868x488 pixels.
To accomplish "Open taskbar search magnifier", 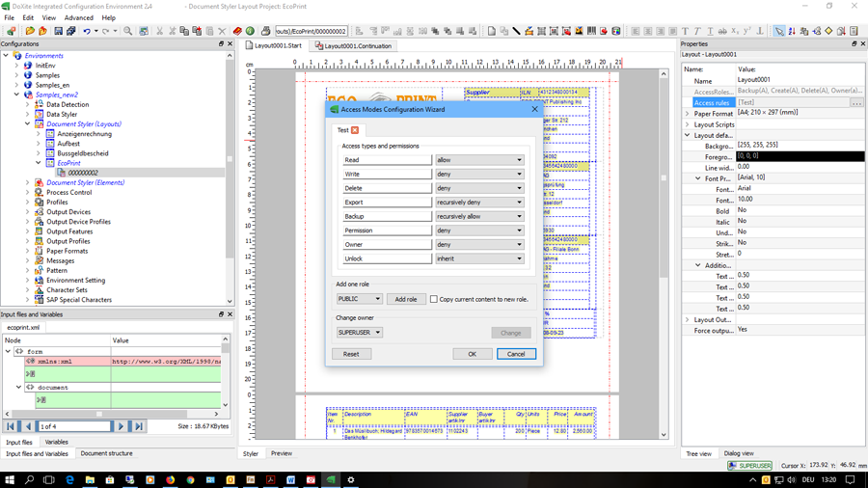I will (x=29, y=479).
